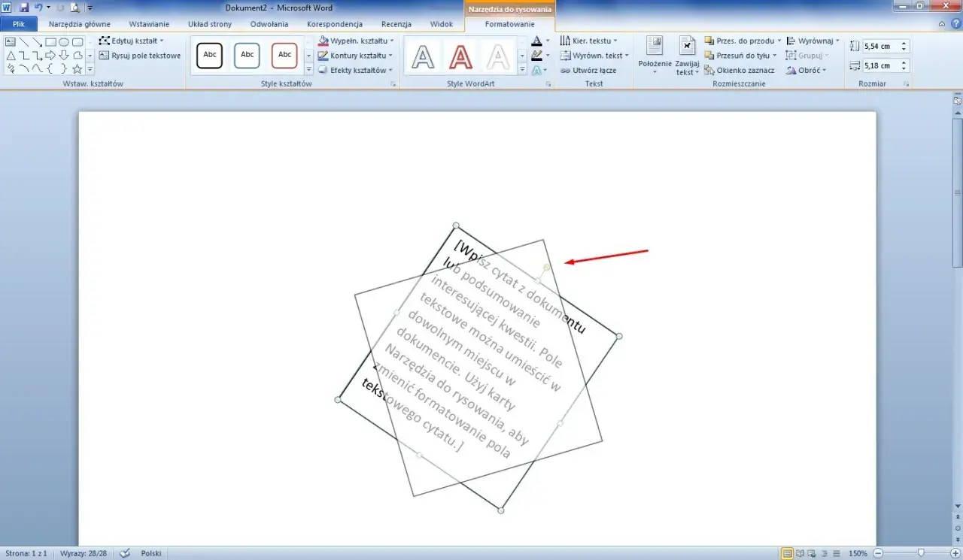Apply the red outlined WordArt A style
The image size is (963, 560).
(460, 56)
